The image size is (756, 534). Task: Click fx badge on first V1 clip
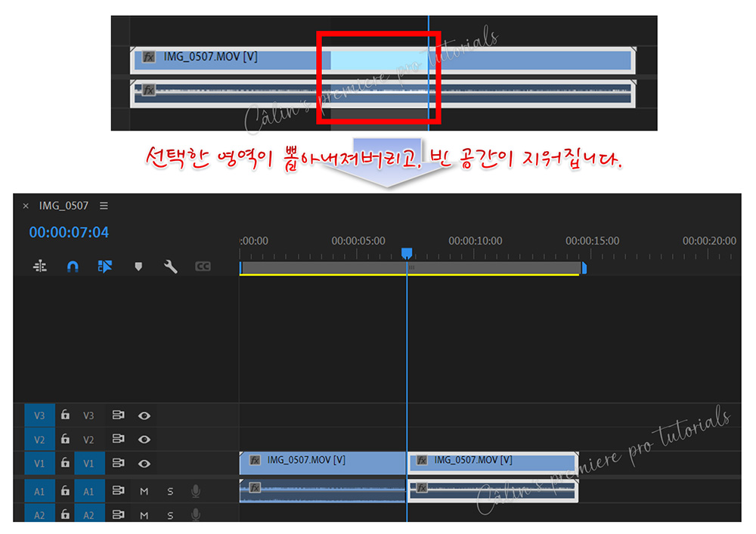tap(255, 460)
